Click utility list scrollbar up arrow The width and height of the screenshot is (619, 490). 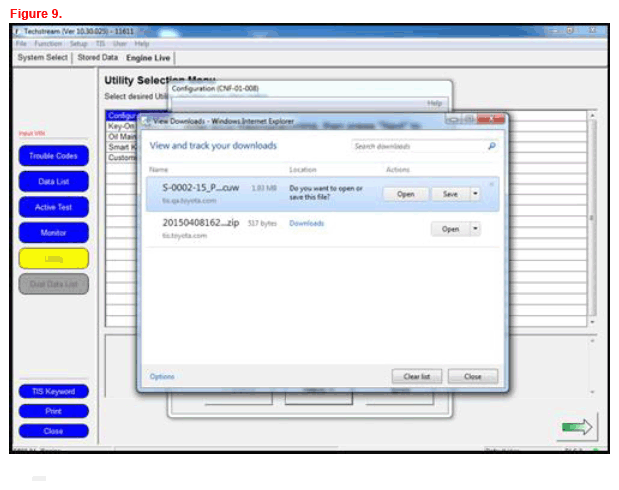[592, 115]
